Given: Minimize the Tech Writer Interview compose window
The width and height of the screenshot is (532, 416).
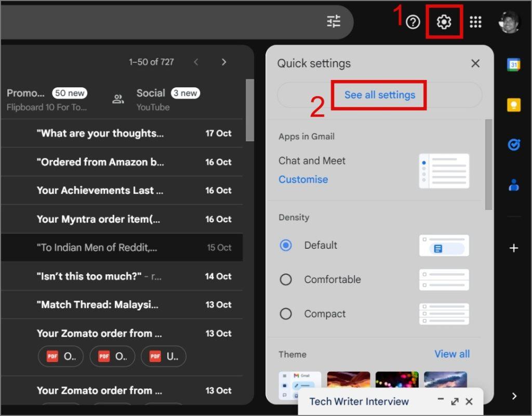Looking at the screenshot, I should point(441,400).
